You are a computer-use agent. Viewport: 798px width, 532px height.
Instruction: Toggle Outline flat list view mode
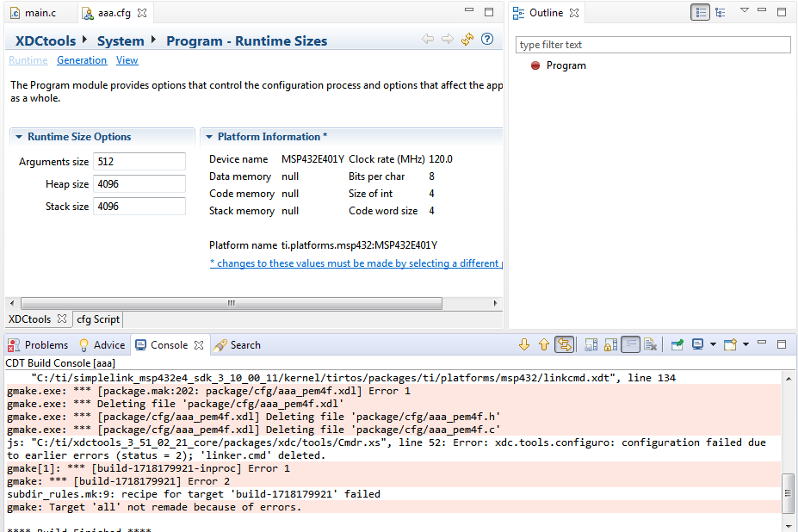click(x=701, y=13)
